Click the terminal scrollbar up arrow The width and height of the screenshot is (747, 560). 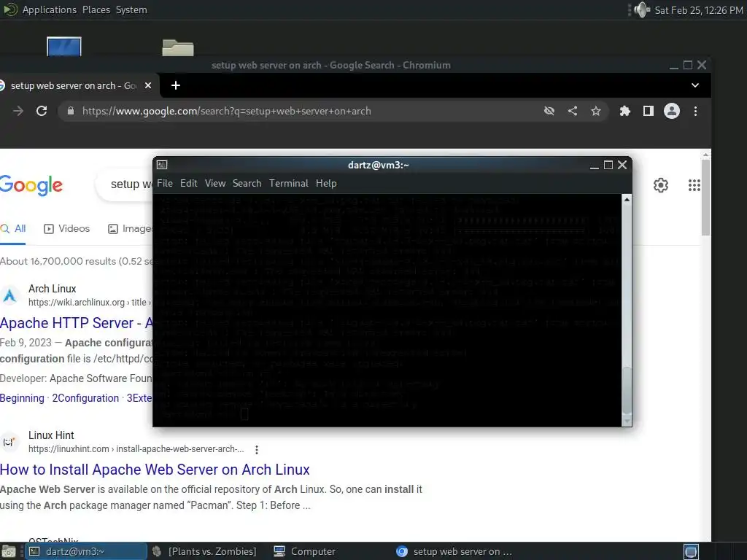627,200
